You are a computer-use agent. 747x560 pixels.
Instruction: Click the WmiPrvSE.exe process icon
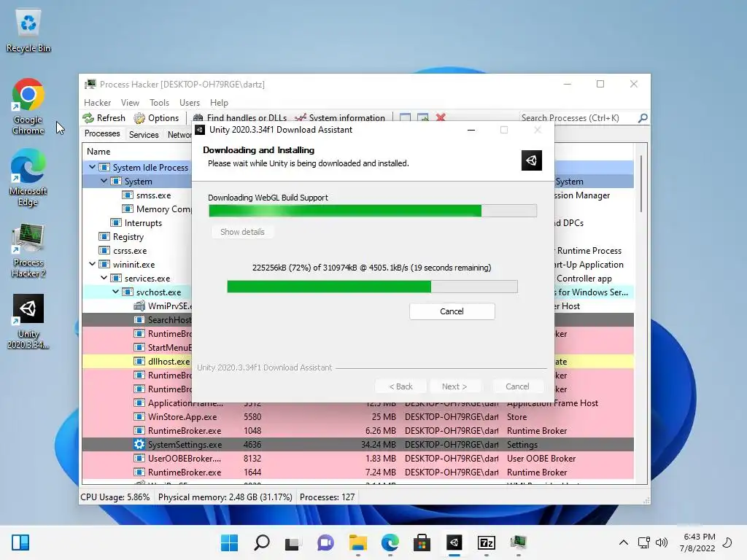tap(139, 306)
